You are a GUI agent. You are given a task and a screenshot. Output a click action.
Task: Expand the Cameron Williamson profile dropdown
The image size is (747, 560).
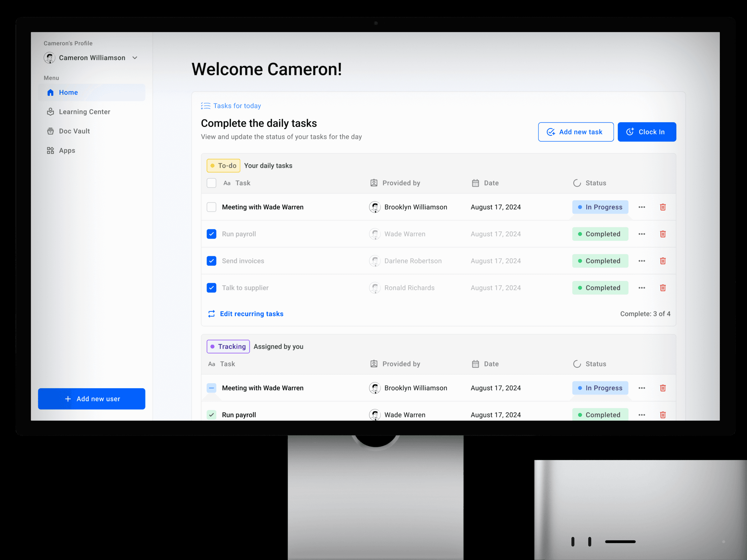[135, 58]
